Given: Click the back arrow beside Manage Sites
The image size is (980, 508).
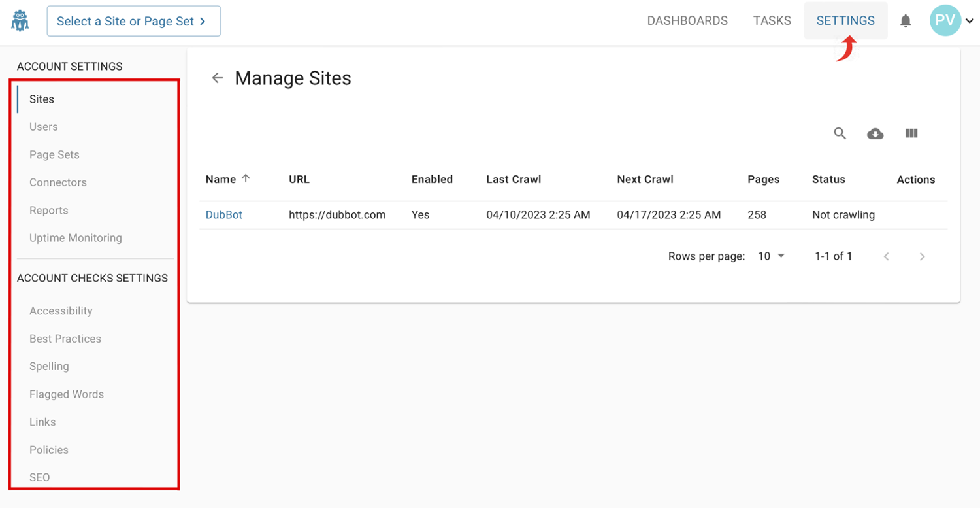Looking at the screenshot, I should [x=217, y=77].
